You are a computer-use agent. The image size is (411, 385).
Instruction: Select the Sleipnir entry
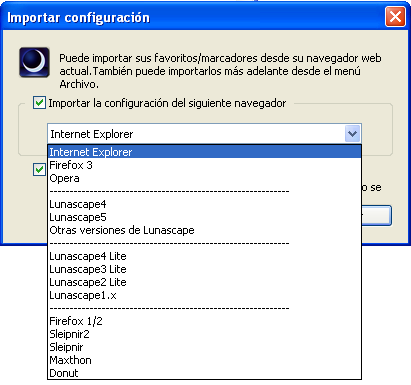coord(204,347)
